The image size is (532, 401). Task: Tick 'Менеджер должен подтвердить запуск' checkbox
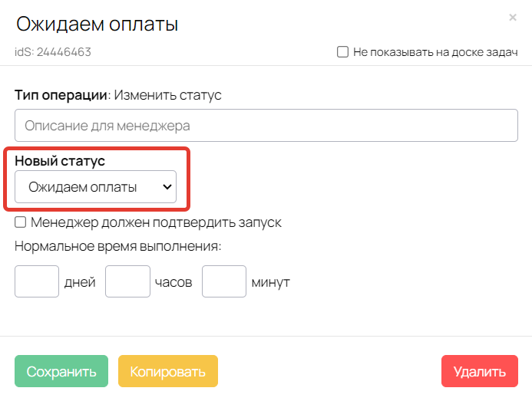(x=21, y=222)
